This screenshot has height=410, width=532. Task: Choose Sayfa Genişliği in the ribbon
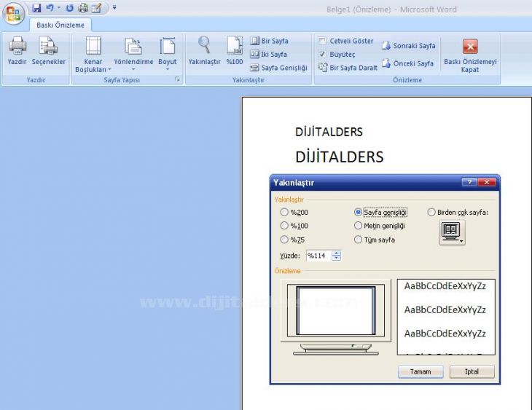(278, 68)
